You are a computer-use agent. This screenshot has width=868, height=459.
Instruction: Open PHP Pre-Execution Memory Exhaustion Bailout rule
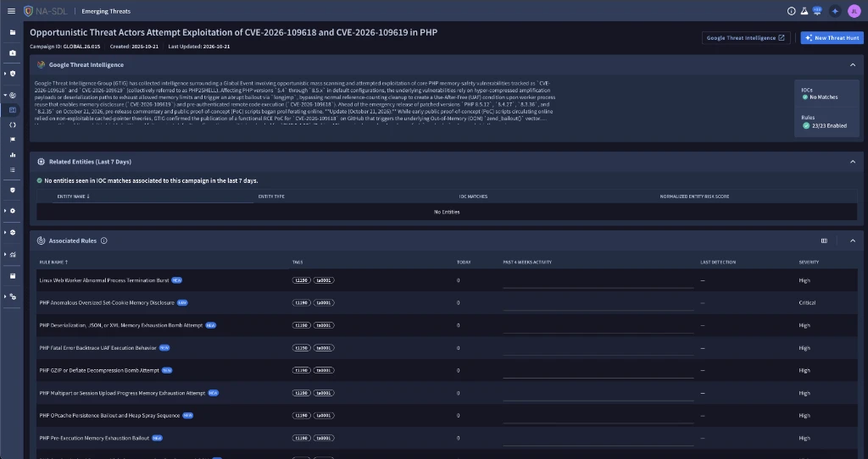point(94,438)
